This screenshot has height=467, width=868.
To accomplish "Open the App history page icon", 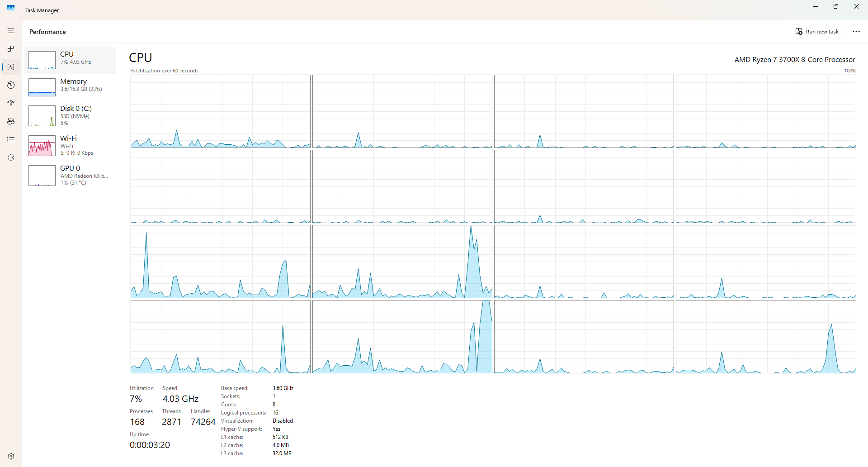I will [11, 85].
